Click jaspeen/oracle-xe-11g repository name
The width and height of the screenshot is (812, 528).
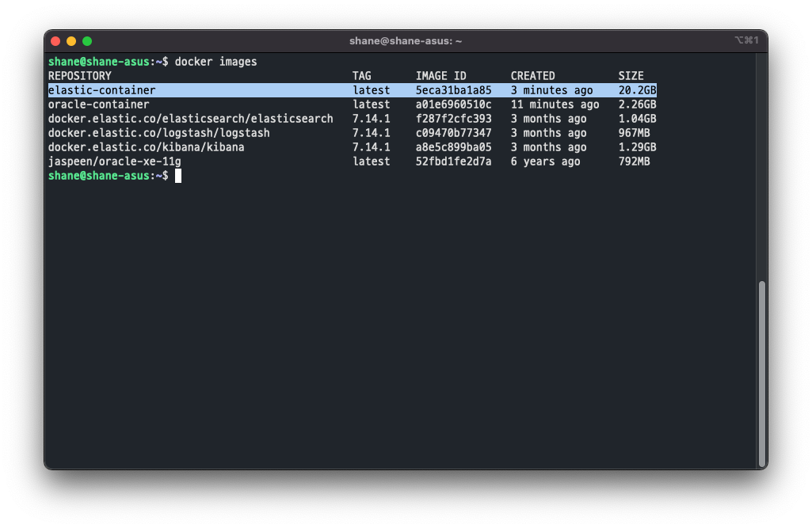pyautogui.click(x=114, y=161)
